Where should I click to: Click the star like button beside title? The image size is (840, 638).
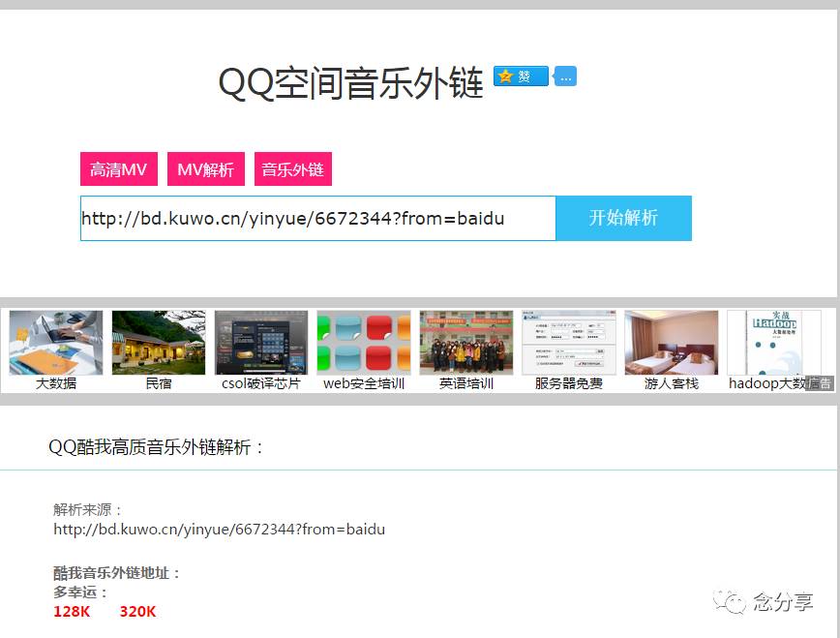pos(521,76)
